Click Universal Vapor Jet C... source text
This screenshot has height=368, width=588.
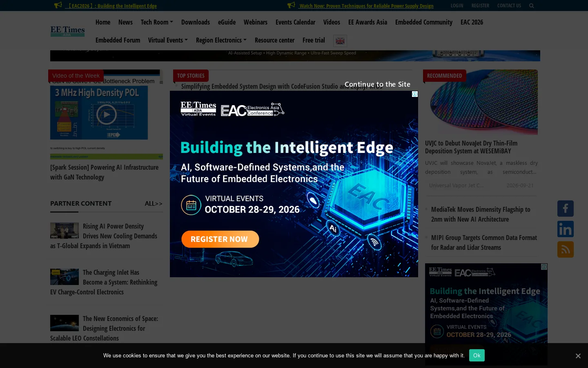[456, 185]
